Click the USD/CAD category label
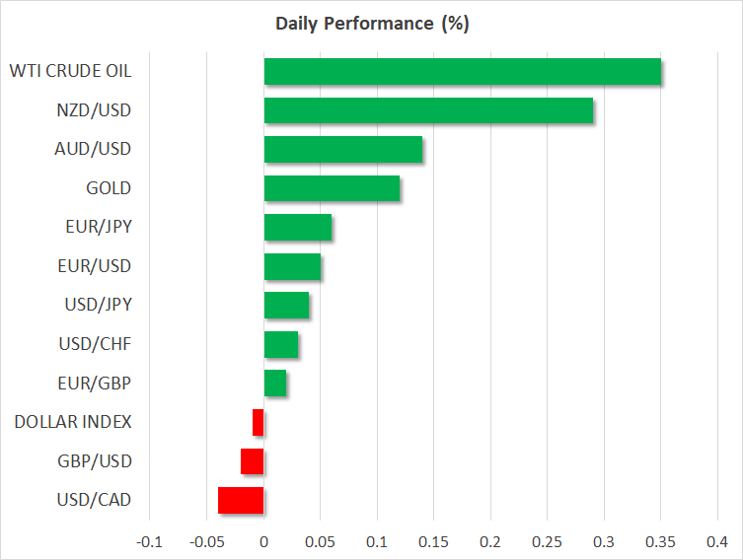This screenshot has width=743, height=560. 95,500
